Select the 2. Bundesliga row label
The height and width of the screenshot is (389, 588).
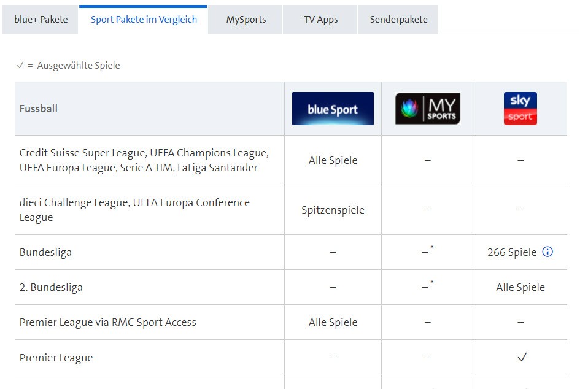tap(51, 287)
